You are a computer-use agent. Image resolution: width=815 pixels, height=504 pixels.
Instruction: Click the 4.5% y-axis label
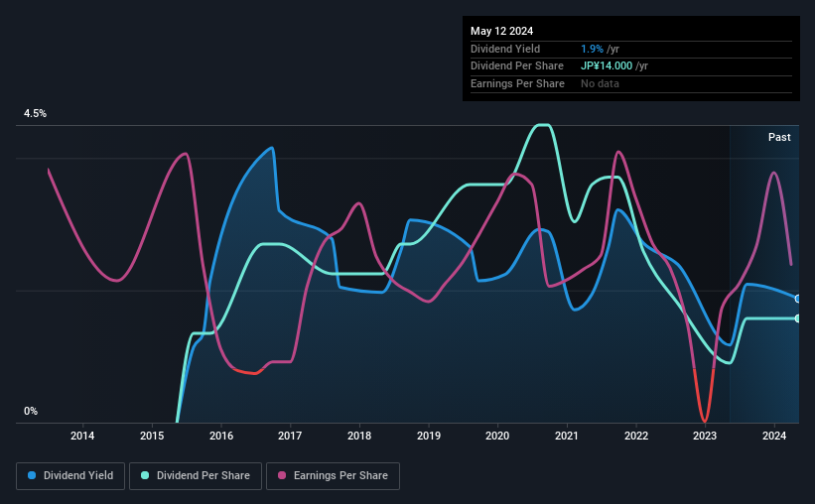coord(35,113)
